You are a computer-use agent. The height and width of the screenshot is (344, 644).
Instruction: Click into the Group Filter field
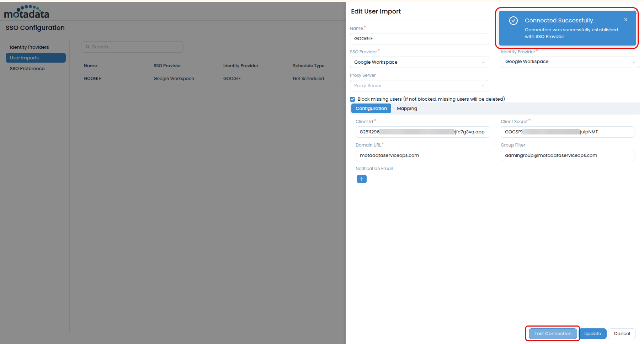(567, 155)
